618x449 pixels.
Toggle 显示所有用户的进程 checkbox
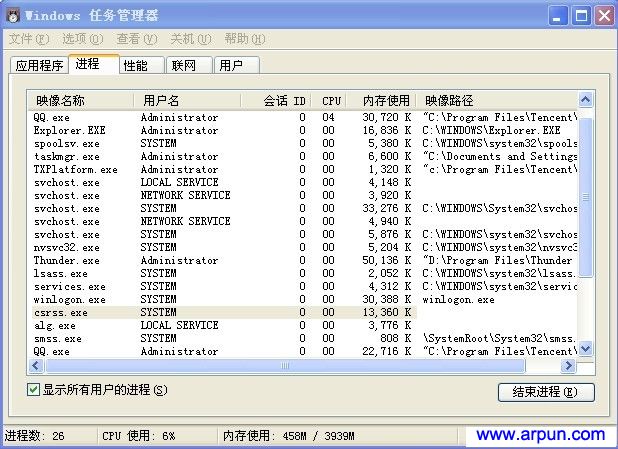(33, 390)
